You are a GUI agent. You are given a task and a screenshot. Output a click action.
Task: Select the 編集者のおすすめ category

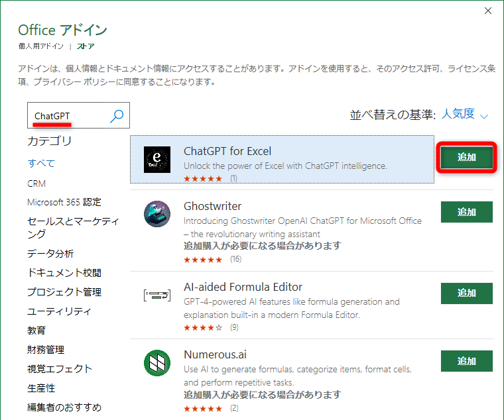point(64,407)
